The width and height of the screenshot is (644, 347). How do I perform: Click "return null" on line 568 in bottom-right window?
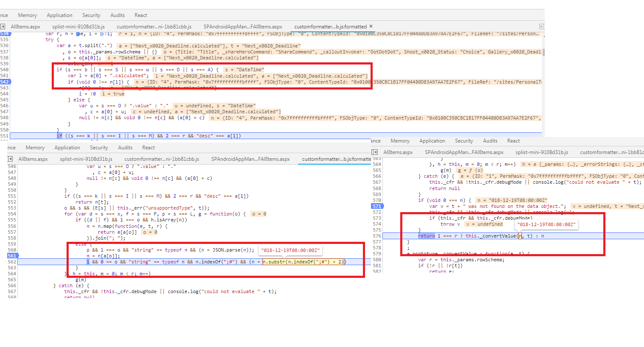point(444,188)
